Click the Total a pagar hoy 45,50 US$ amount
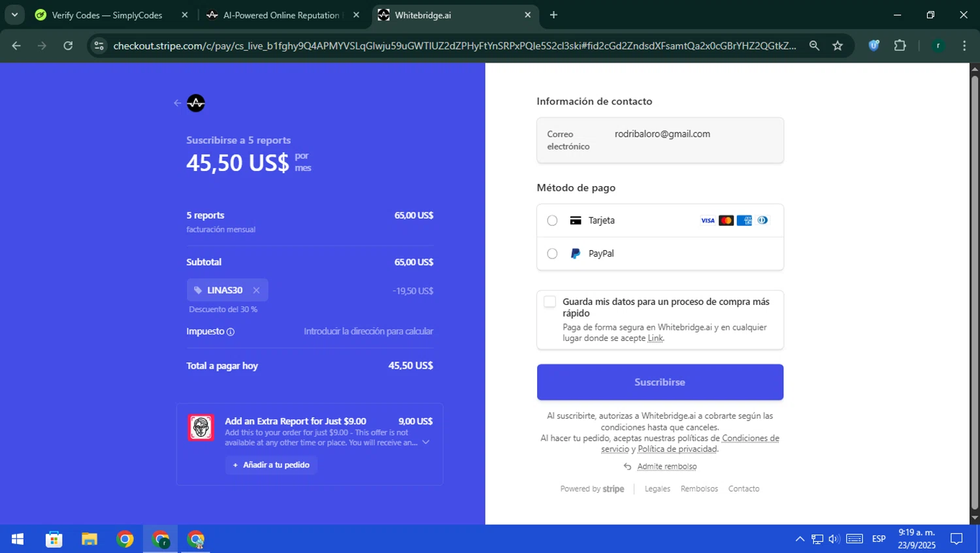Image resolution: width=980 pixels, height=553 pixels. (x=410, y=366)
